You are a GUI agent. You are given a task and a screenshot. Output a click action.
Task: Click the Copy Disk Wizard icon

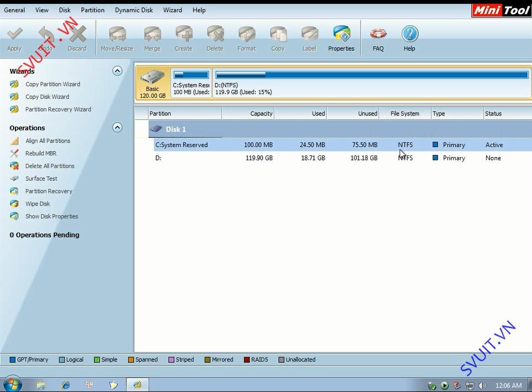click(14, 96)
